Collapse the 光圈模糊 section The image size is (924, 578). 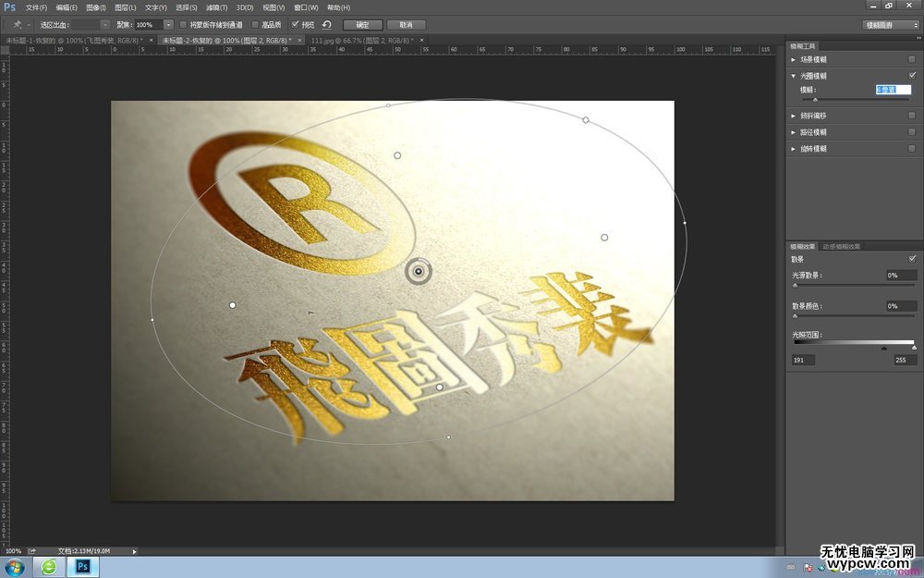[x=793, y=75]
